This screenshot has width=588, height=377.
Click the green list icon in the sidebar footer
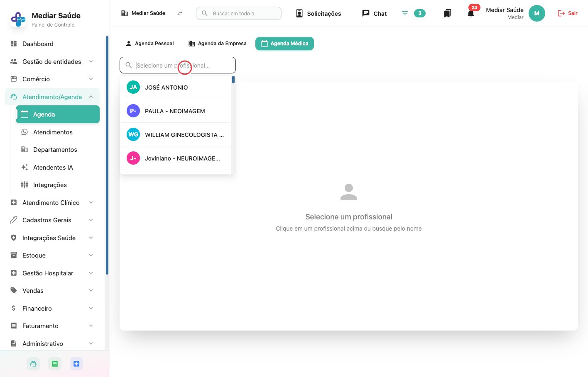pos(55,364)
